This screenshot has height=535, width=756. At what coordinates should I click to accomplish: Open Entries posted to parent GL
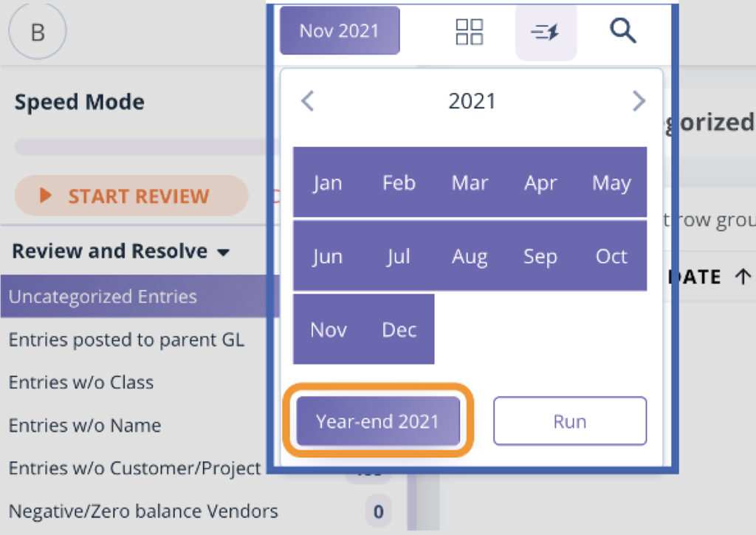click(x=126, y=339)
